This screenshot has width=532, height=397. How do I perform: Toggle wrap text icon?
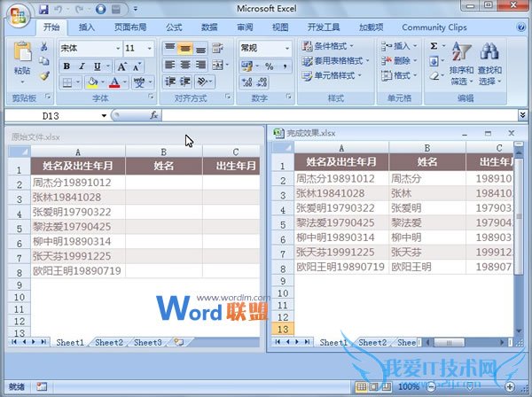[217, 49]
